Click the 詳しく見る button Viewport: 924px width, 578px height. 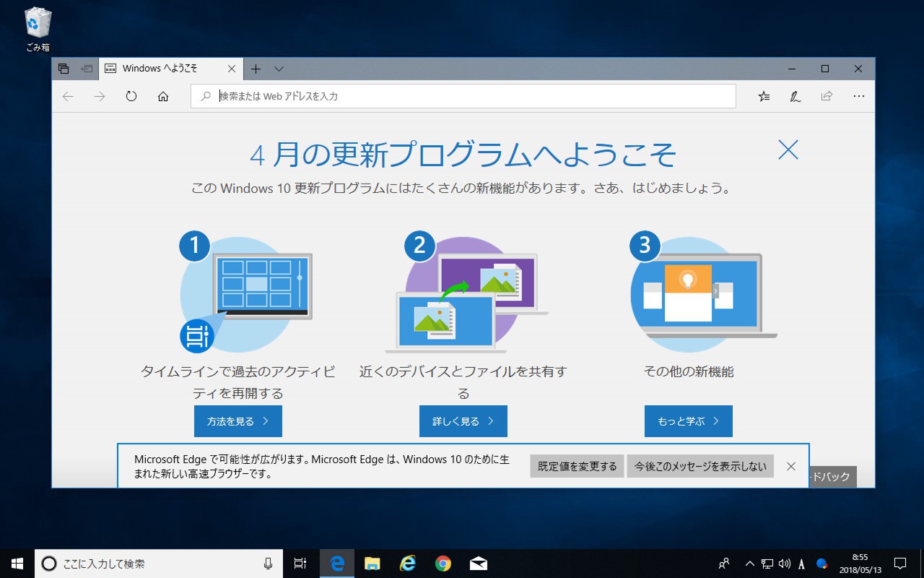point(463,421)
